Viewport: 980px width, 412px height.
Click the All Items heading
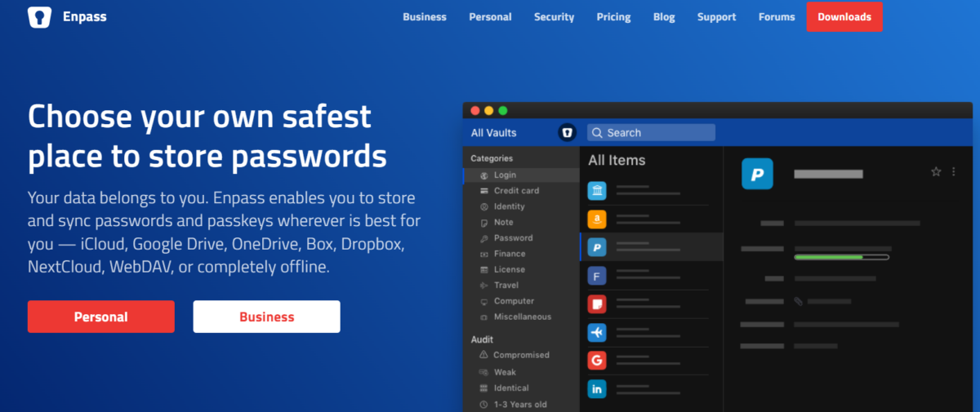click(617, 160)
